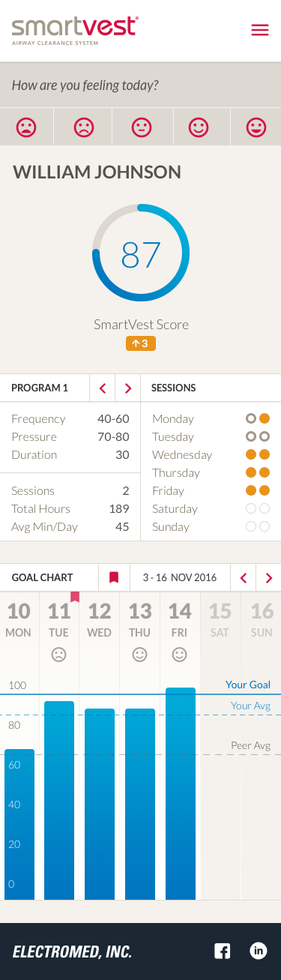Show next goal chart date range
Image resolution: width=281 pixels, height=980 pixels.
(268, 577)
